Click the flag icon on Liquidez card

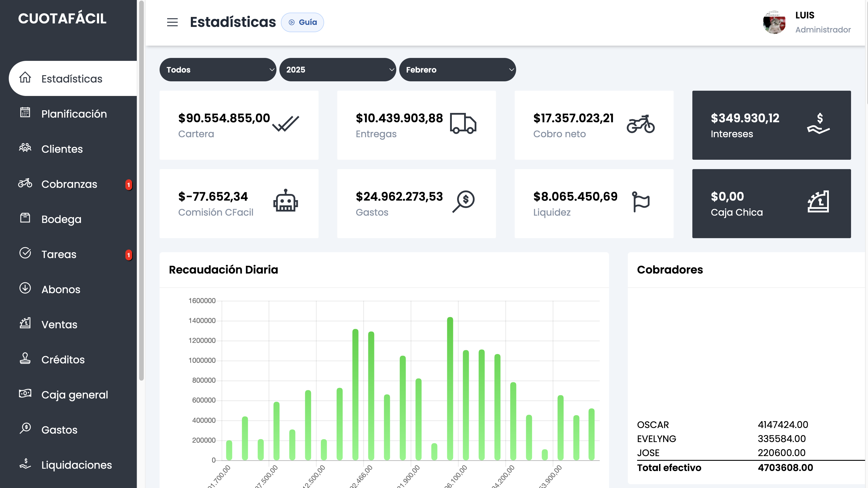[641, 202]
